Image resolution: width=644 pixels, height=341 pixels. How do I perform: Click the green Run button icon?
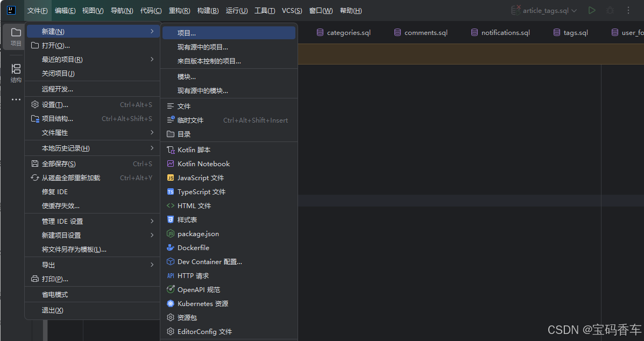tap(592, 10)
